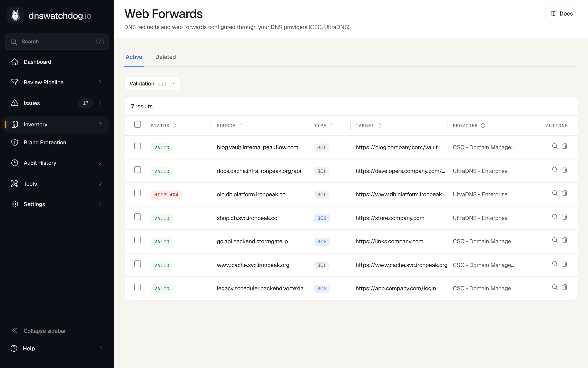Check the www.cache.svc.ironpeak.org row checkbox

pos(138,264)
